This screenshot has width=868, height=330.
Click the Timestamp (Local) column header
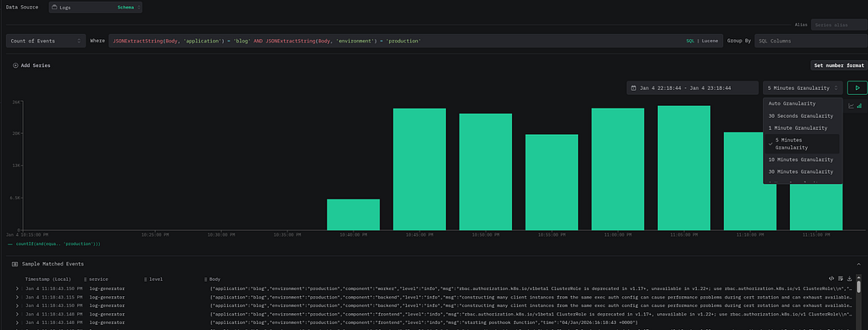(x=47, y=280)
